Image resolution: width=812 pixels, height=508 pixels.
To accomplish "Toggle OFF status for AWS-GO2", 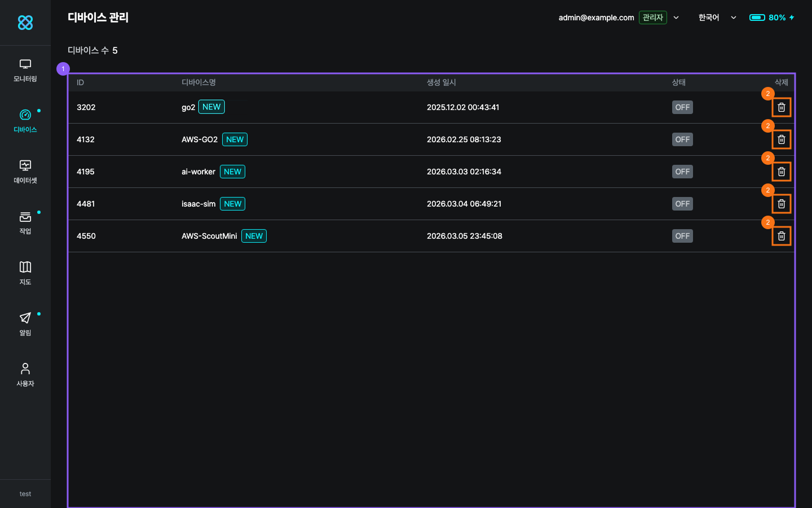I will point(682,139).
